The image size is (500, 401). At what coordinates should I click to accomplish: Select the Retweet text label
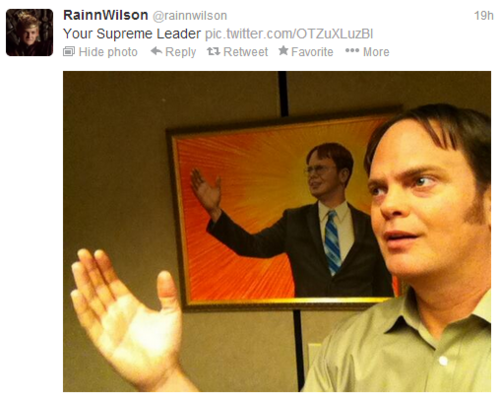tap(245, 52)
